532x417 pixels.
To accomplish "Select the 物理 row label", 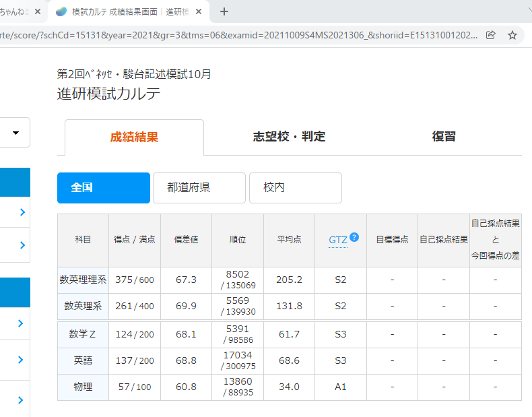I will click(x=83, y=387).
